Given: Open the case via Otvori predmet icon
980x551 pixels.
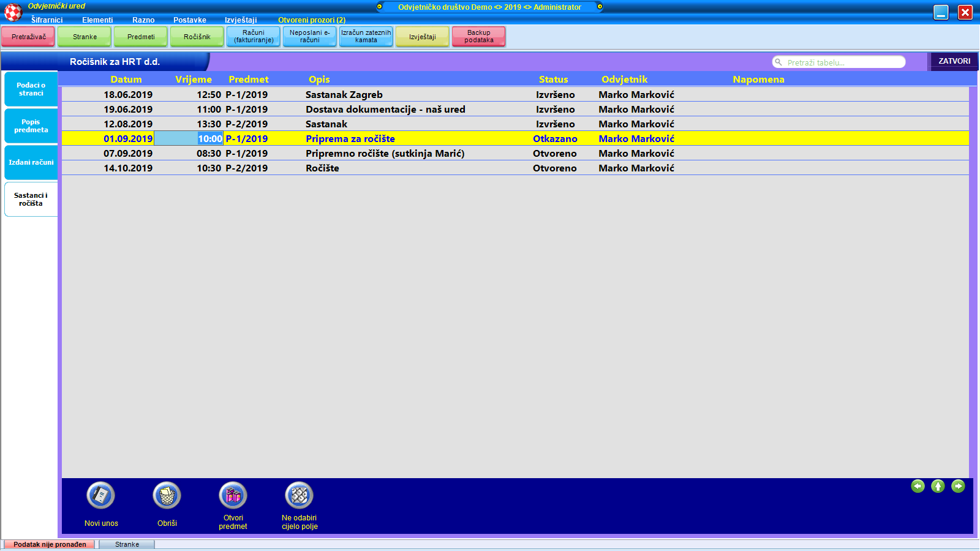Looking at the screenshot, I should (x=233, y=495).
